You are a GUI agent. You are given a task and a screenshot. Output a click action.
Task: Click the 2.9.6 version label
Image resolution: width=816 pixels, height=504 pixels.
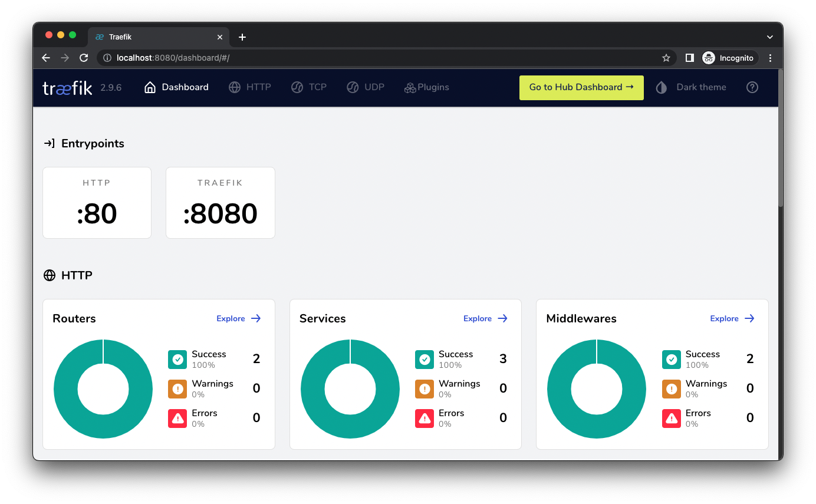(111, 87)
